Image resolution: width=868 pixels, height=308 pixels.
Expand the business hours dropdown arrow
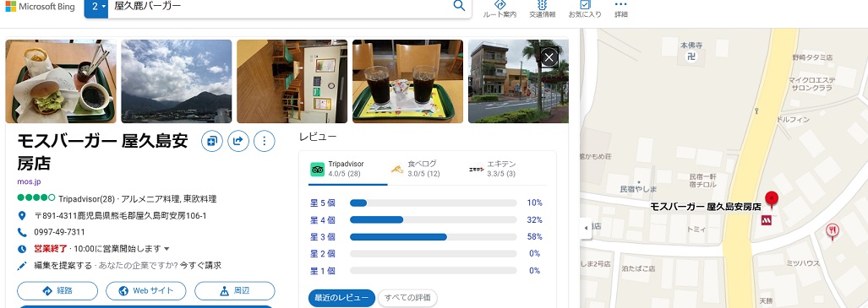pyautogui.click(x=167, y=249)
